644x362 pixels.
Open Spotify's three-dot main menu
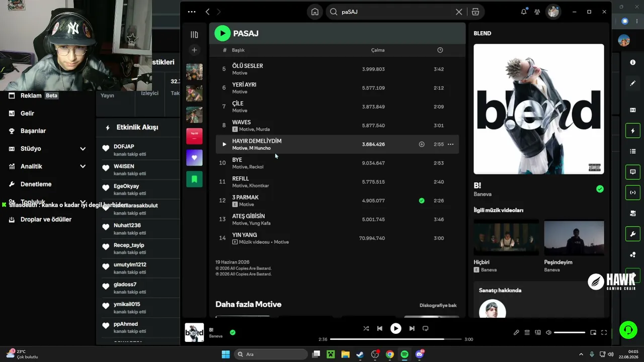coord(192,12)
